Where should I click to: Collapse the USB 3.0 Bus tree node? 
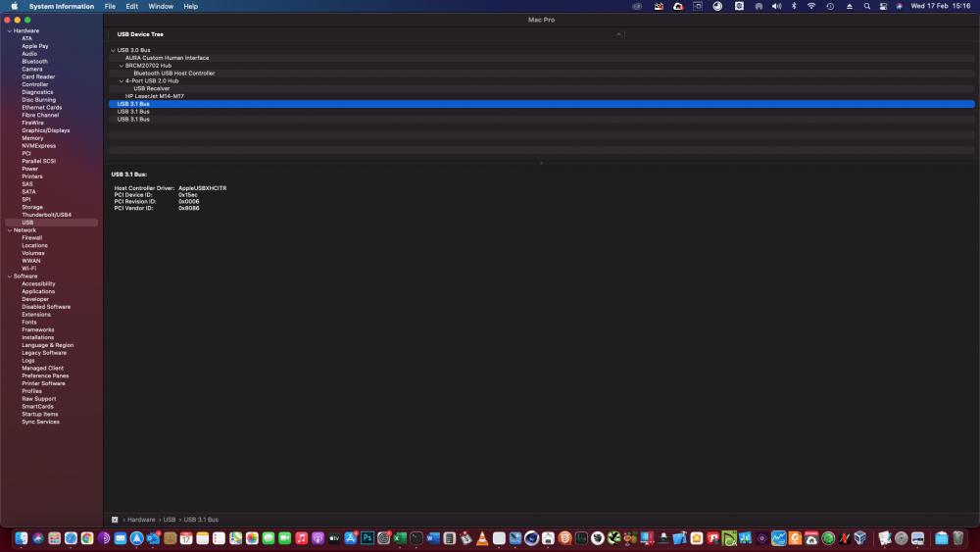(x=113, y=50)
